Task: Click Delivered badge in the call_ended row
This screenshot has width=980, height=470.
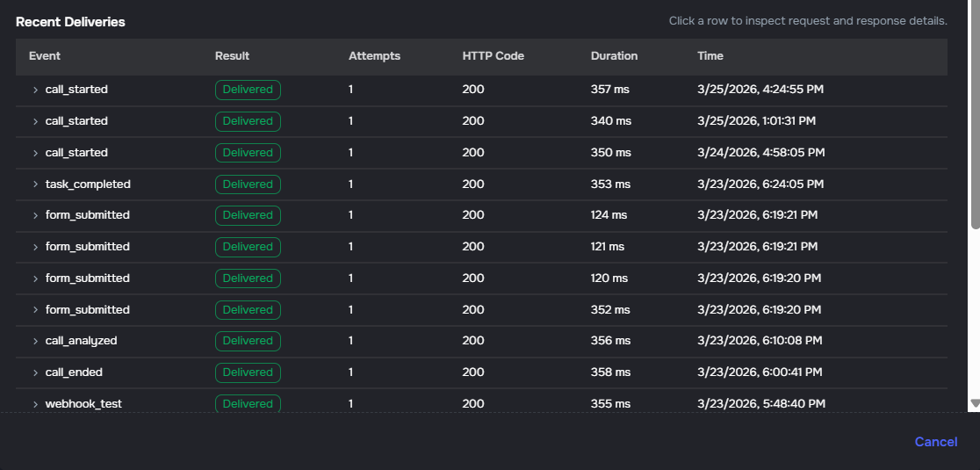Action: coord(248,372)
